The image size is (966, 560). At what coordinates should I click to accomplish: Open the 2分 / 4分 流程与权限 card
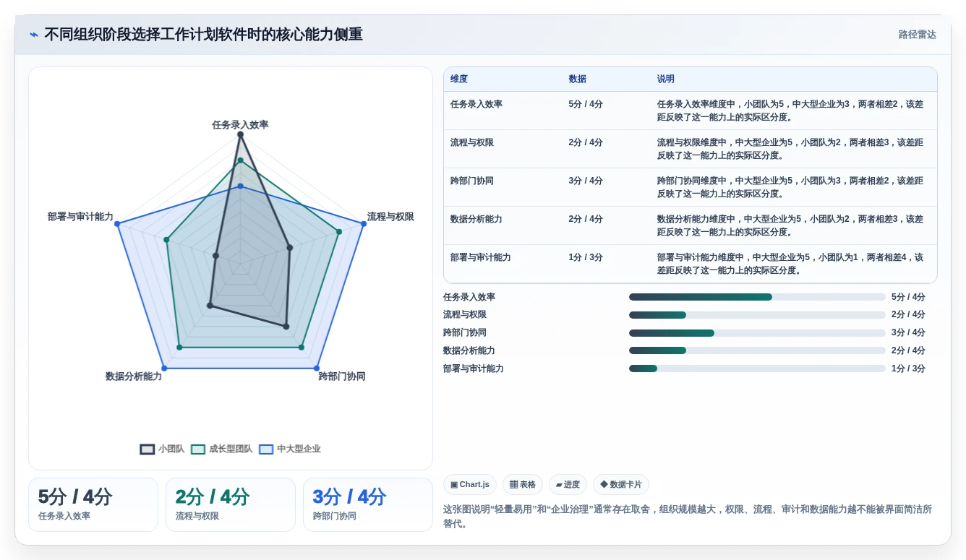pyautogui.click(x=231, y=504)
